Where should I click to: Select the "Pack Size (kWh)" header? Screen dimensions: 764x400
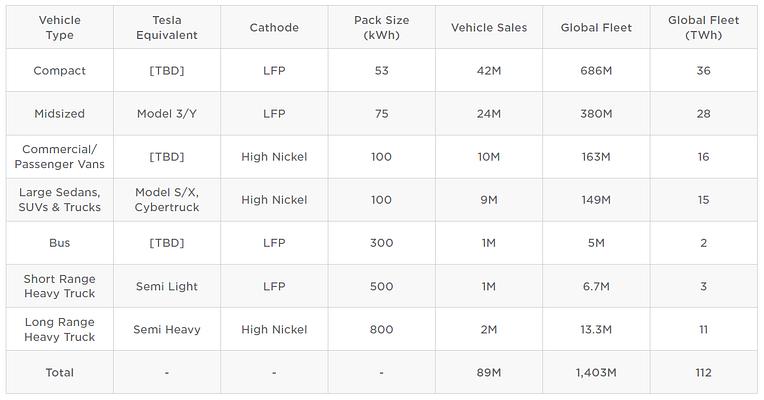coord(382,27)
